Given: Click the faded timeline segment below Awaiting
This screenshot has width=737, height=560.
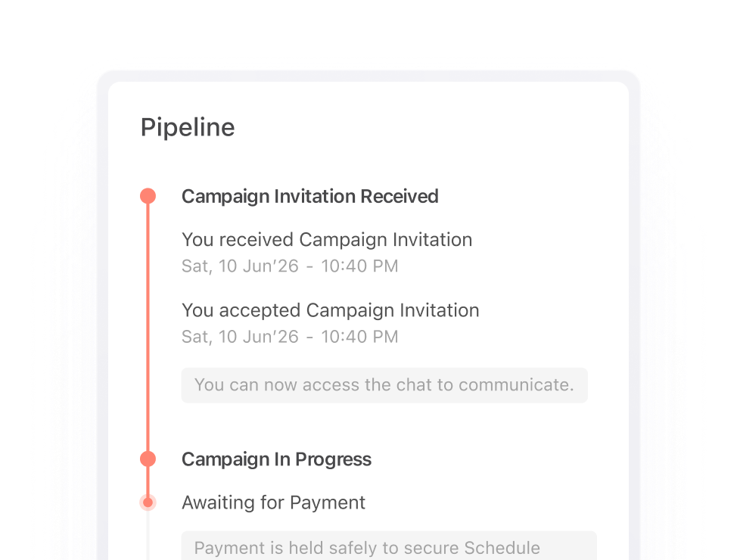Looking at the screenshot, I should (148, 536).
